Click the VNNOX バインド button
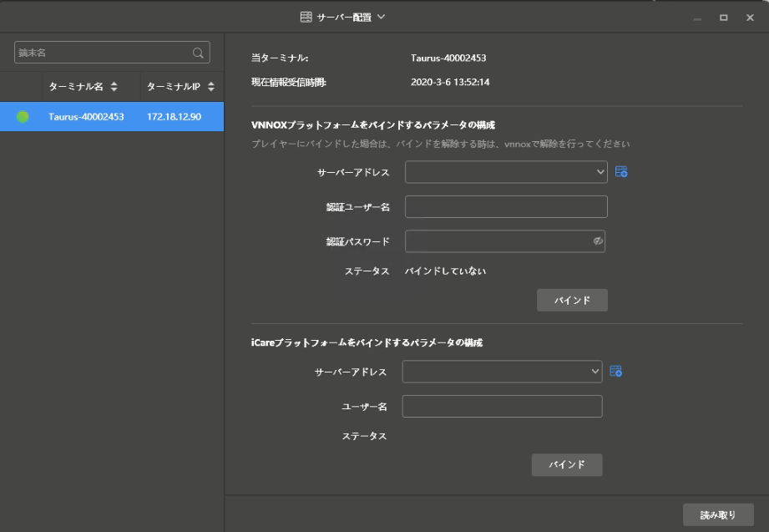The height and width of the screenshot is (532, 769). (572, 301)
